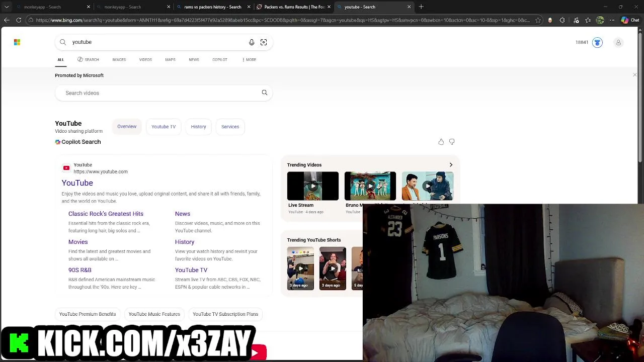Play the first Trending YouTube Shorts clip

300,268
